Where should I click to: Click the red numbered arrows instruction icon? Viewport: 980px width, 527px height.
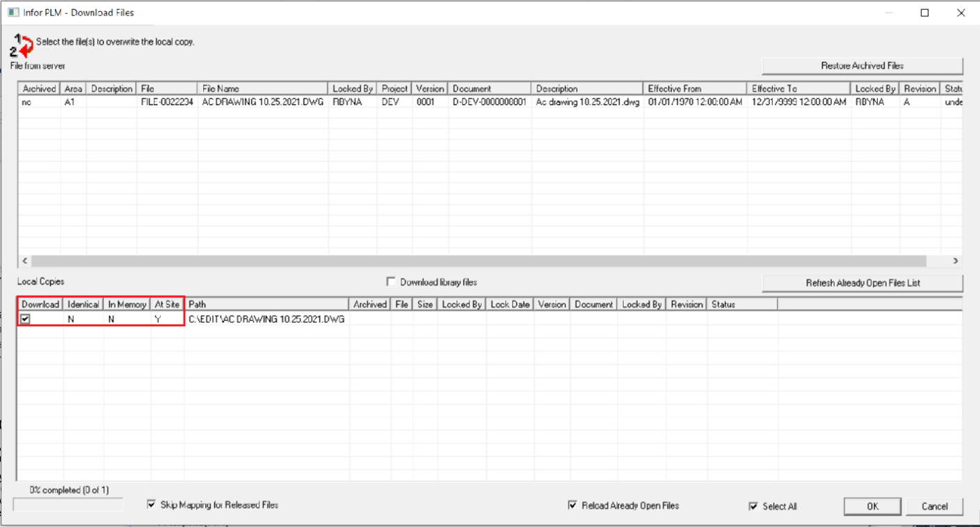(22, 46)
